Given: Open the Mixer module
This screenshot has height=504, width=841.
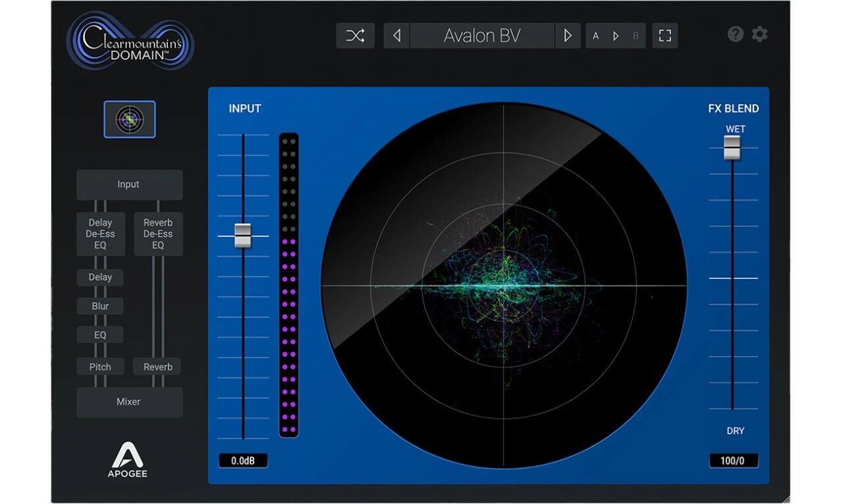Looking at the screenshot, I should tap(129, 402).
